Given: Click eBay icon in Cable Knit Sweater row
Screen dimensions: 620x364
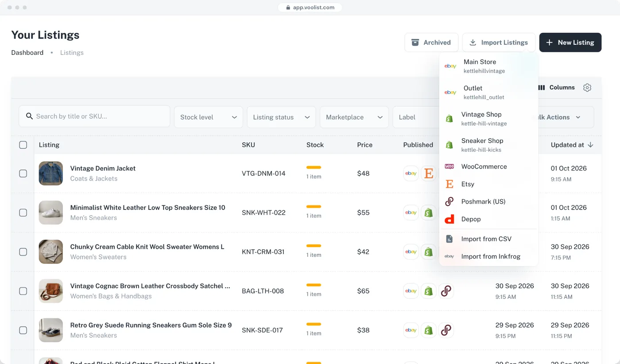Looking at the screenshot, I should 411,252.
